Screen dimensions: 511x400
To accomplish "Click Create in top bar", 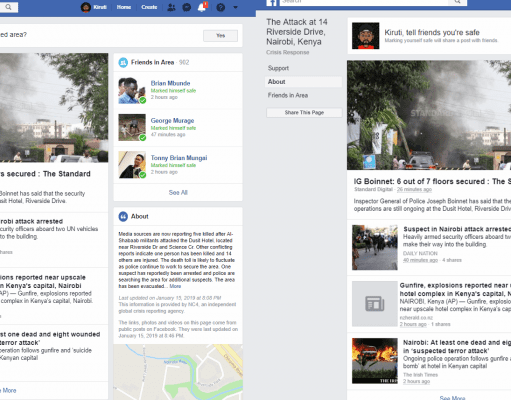I will click(149, 7).
